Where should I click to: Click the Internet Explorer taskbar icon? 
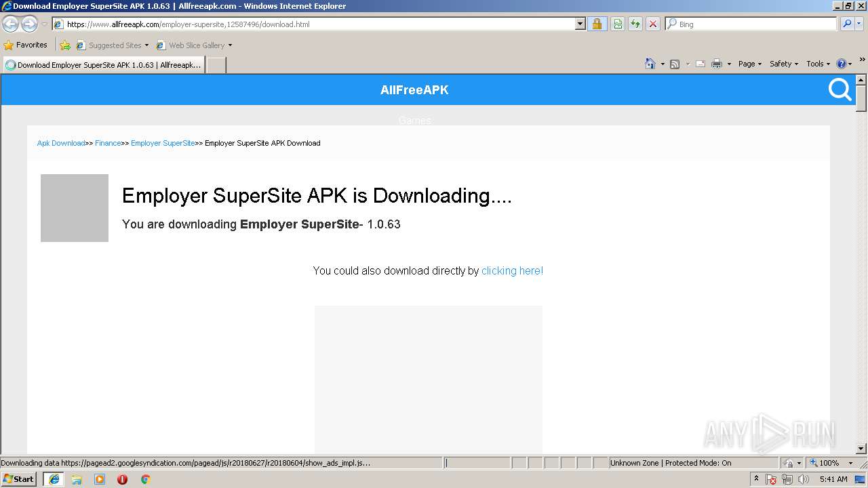tap(54, 479)
